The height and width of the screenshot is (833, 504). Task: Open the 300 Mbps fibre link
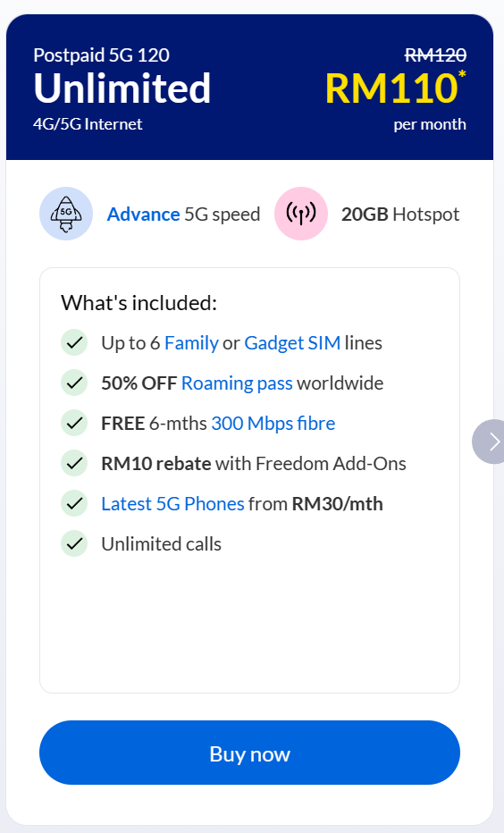[x=273, y=424]
